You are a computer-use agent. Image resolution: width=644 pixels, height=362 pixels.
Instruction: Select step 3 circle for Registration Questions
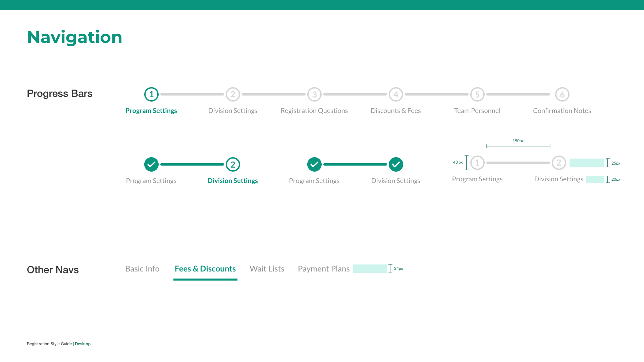(x=314, y=95)
